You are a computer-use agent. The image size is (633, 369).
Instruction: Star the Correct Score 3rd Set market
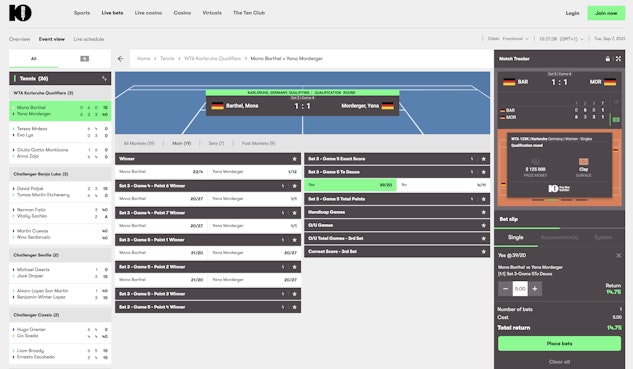(483, 252)
